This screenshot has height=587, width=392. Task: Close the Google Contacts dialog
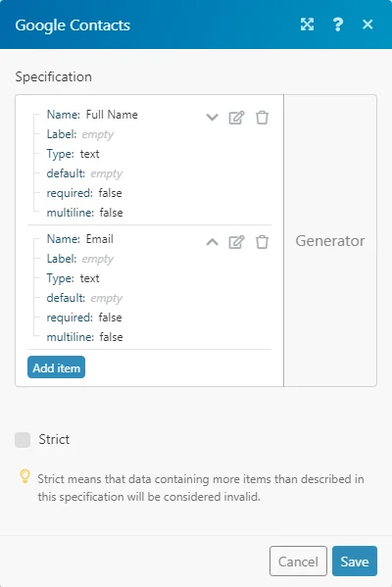point(367,24)
